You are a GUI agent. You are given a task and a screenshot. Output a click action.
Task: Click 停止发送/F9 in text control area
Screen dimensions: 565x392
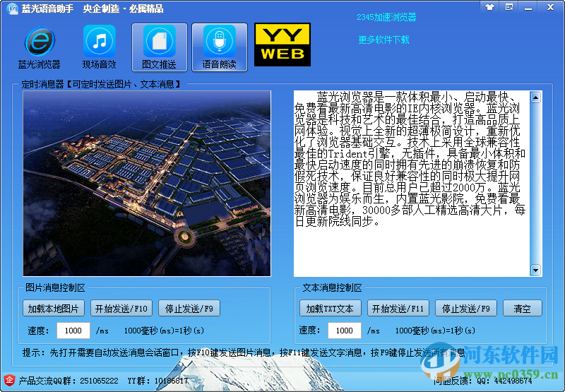point(466,309)
